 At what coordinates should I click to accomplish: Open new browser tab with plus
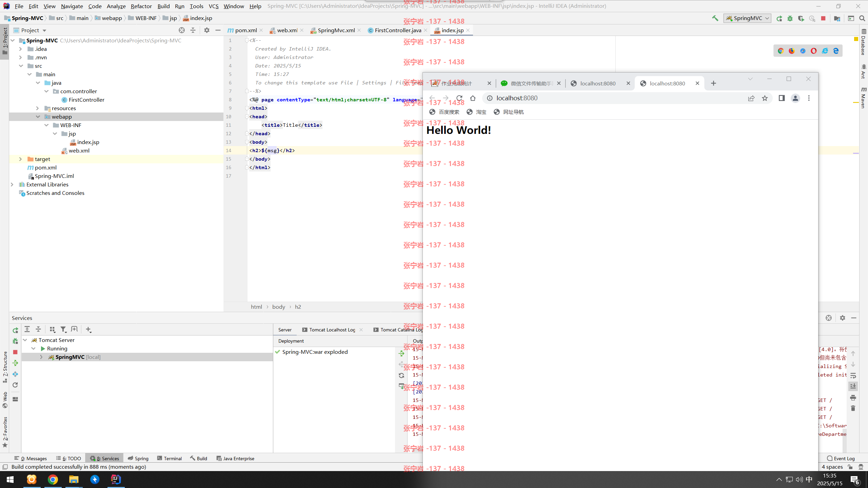coord(714,83)
